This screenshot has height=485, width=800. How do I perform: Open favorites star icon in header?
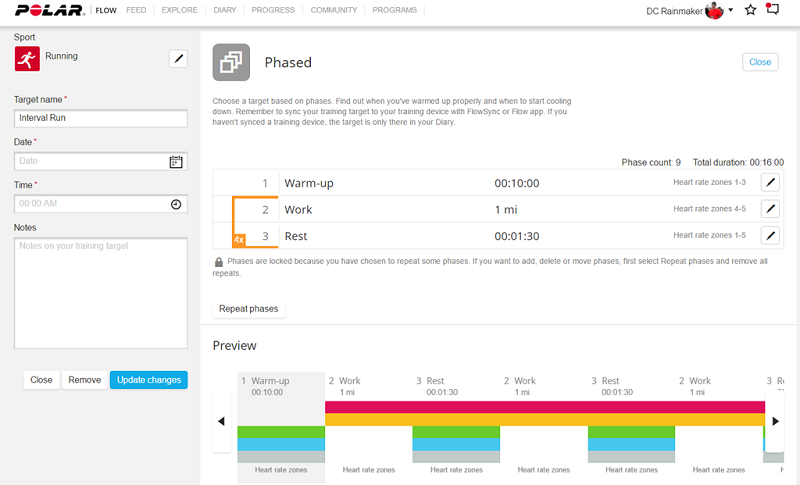750,10
